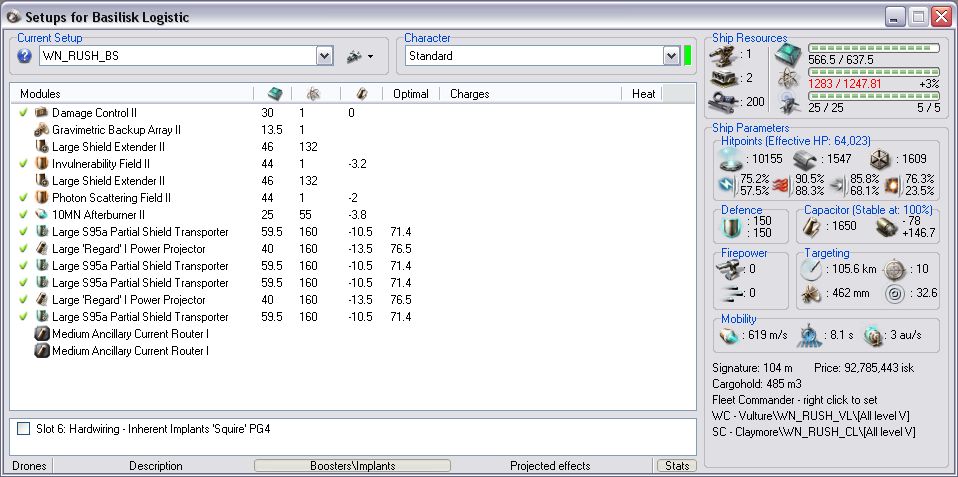
Task: Click the capacitor recharge rate icon
Action: 887,227
